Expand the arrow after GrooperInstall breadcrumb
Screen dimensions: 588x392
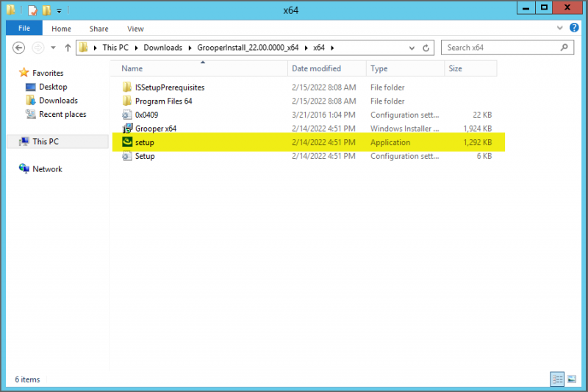(x=306, y=48)
